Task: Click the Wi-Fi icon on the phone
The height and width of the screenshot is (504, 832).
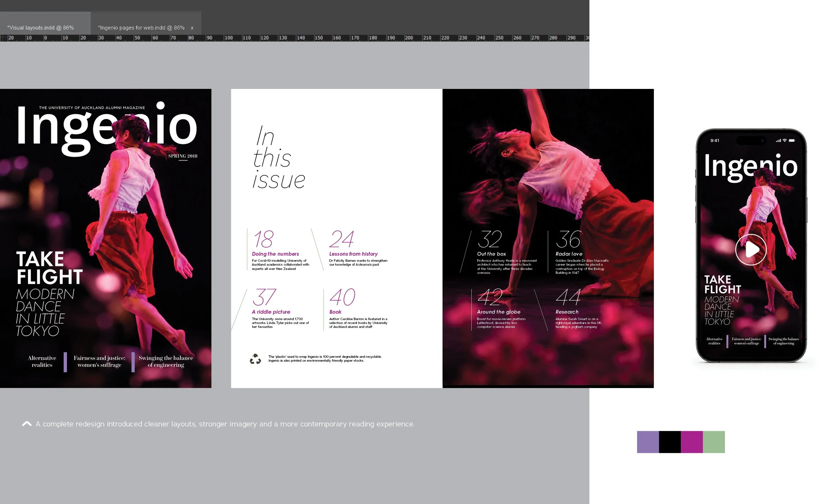Action: coord(784,140)
